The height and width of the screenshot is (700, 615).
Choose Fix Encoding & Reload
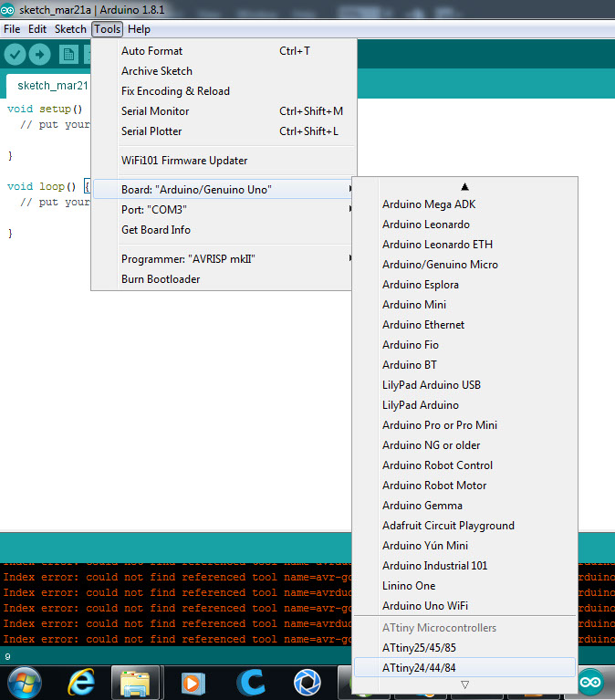tap(223, 91)
